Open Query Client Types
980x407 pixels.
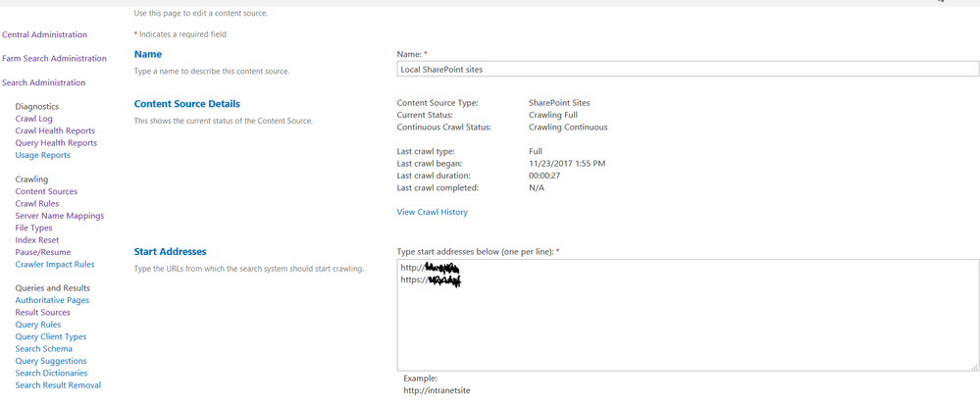point(51,337)
